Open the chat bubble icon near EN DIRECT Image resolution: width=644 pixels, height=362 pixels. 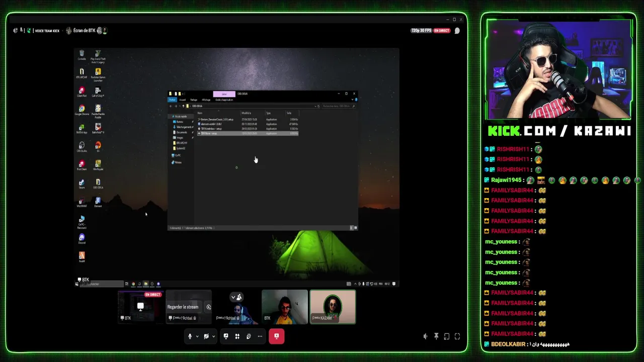click(x=457, y=31)
